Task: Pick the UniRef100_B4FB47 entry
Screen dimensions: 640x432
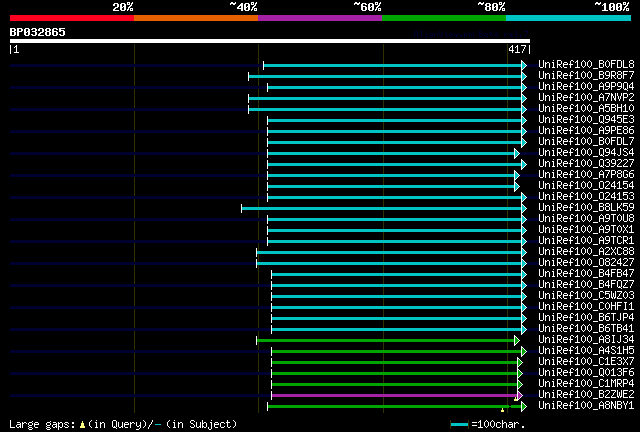Action: pos(586,274)
